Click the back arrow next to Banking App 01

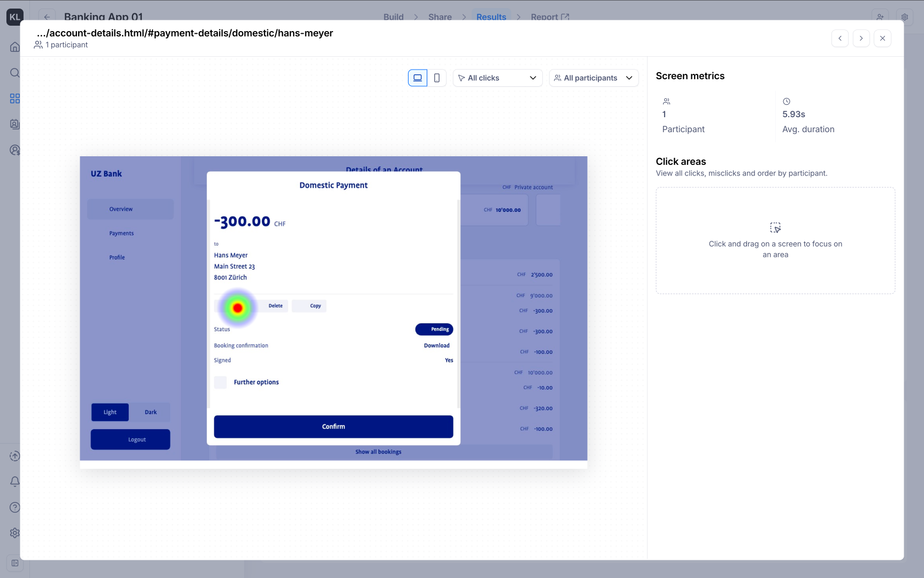[x=47, y=17]
